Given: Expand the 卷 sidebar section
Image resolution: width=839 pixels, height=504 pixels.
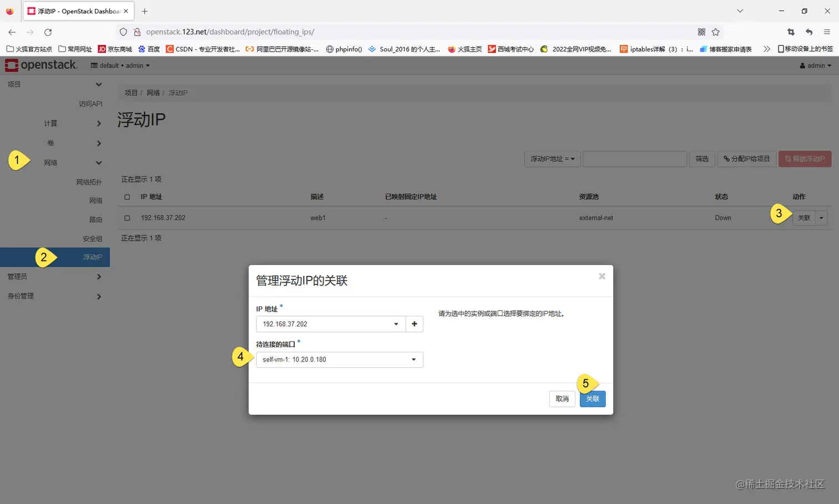Looking at the screenshot, I should tap(55, 143).
